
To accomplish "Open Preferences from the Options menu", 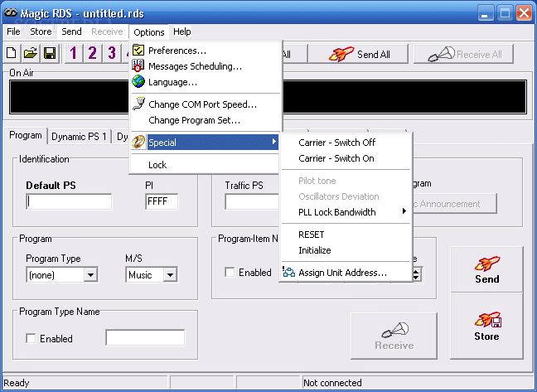I will (x=206, y=51).
